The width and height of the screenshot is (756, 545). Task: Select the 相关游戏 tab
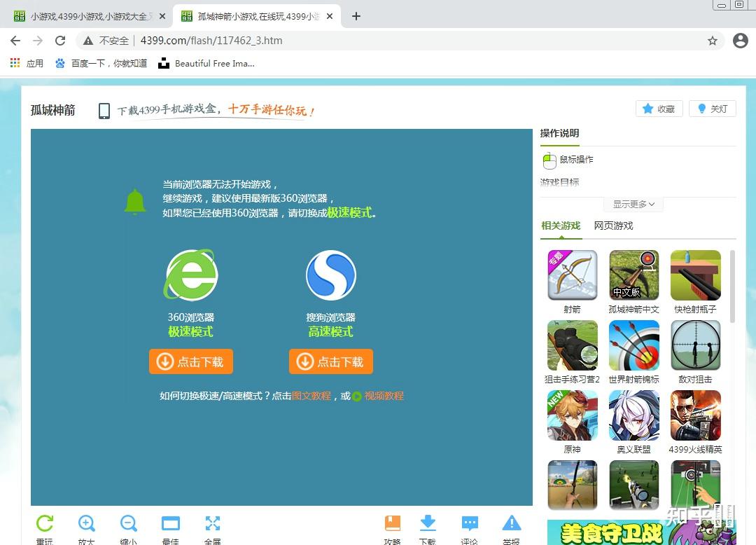pyautogui.click(x=561, y=226)
